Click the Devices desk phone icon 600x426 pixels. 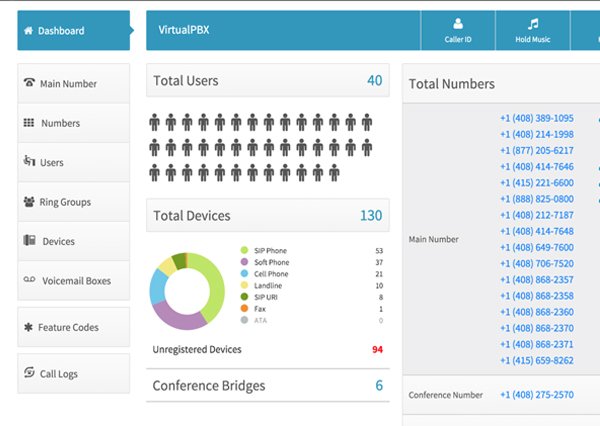[29, 240]
